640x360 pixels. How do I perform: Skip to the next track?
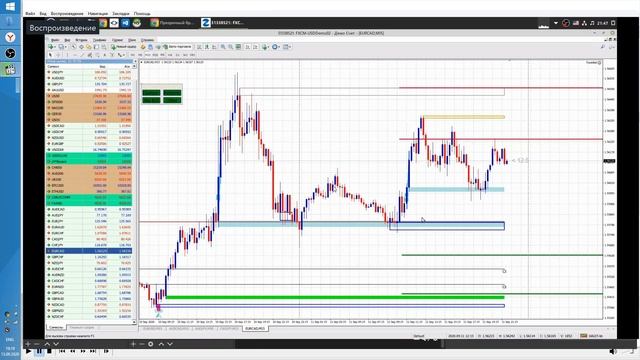(93, 351)
